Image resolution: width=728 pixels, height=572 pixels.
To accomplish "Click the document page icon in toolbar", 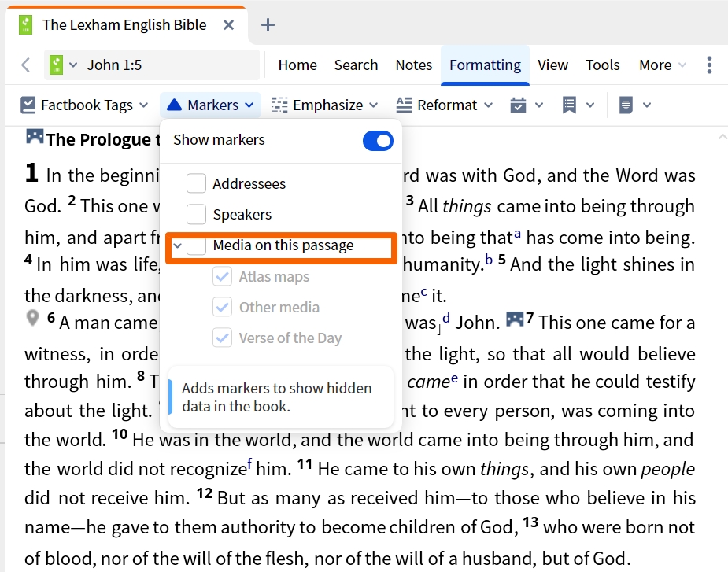I will pos(626,105).
